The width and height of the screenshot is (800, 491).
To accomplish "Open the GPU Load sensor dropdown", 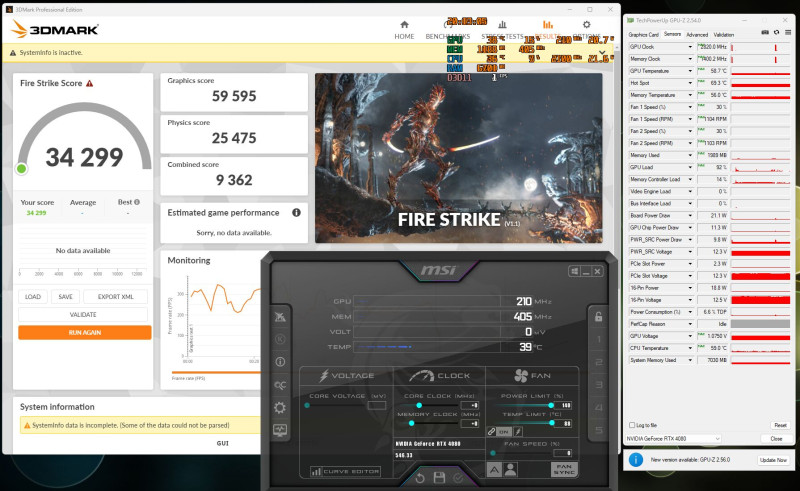I will [x=690, y=167].
